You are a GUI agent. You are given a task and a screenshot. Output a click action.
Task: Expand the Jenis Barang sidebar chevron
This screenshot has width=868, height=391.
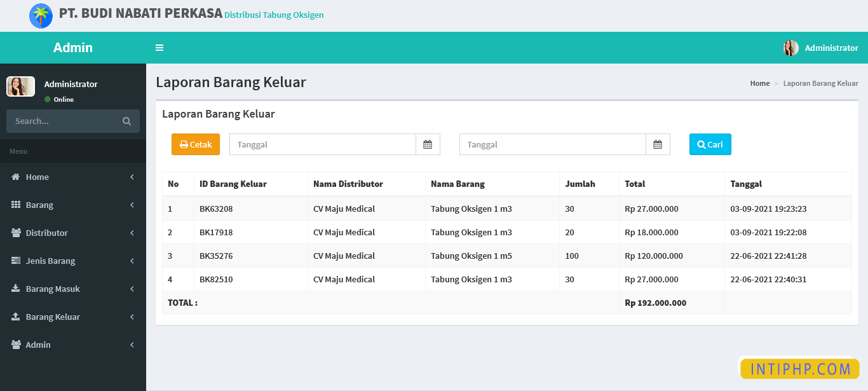[132, 261]
